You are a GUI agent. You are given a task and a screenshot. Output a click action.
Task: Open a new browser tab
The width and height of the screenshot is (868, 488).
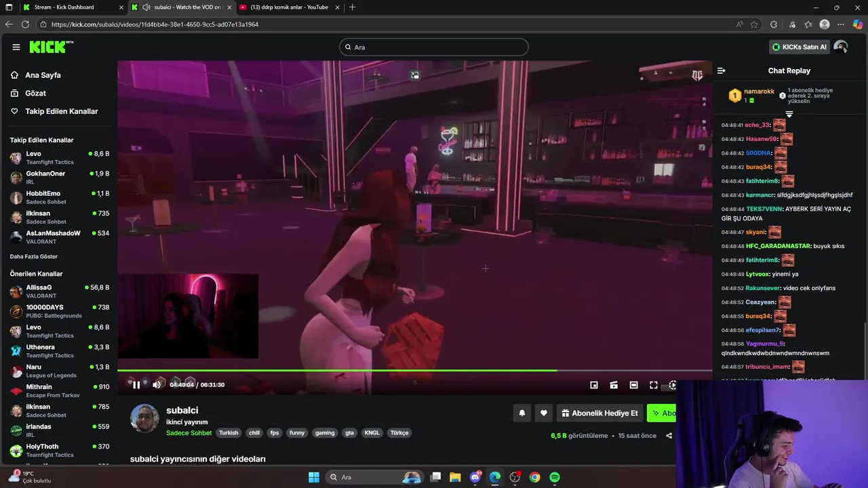pyautogui.click(x=352, y=7)
